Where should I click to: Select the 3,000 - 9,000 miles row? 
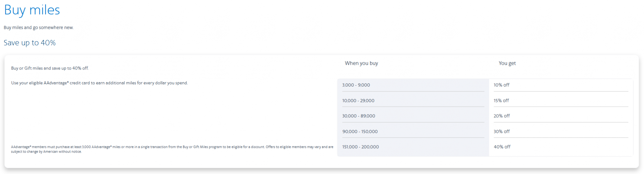[x=356, y=85]
